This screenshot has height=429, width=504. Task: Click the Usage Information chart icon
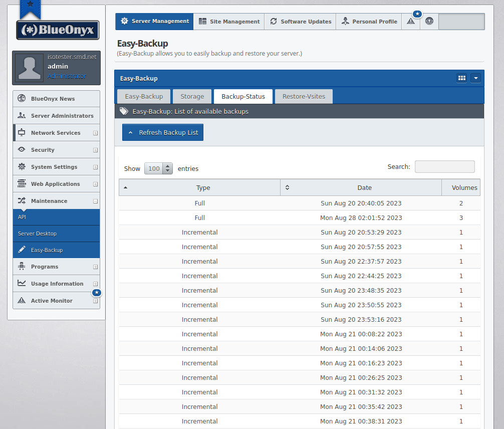click(22, 283)
